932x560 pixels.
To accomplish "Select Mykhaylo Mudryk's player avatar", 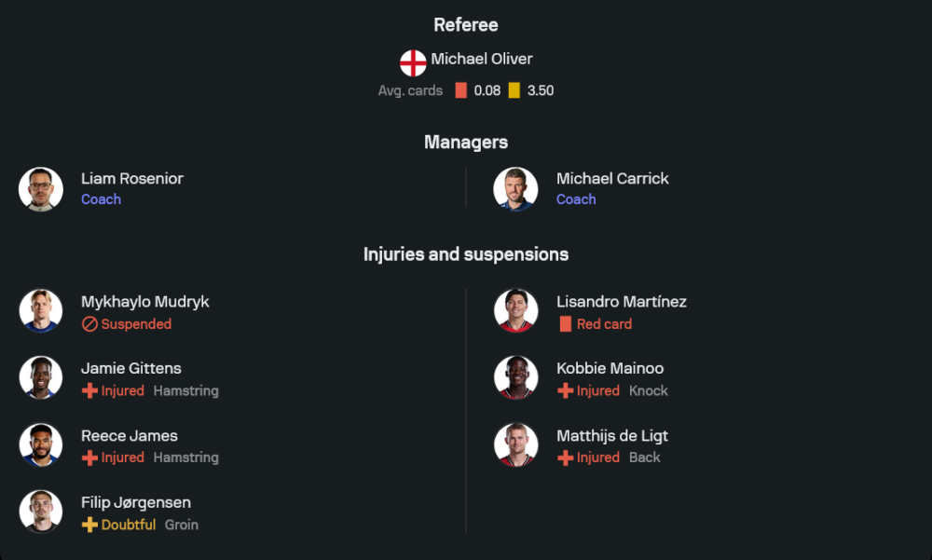I will [x=41, y=311].
